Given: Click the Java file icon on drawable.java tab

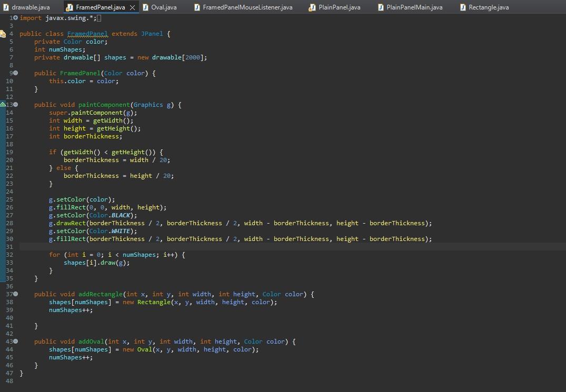Looking at the screenshot, I should (x=6, y=7).
